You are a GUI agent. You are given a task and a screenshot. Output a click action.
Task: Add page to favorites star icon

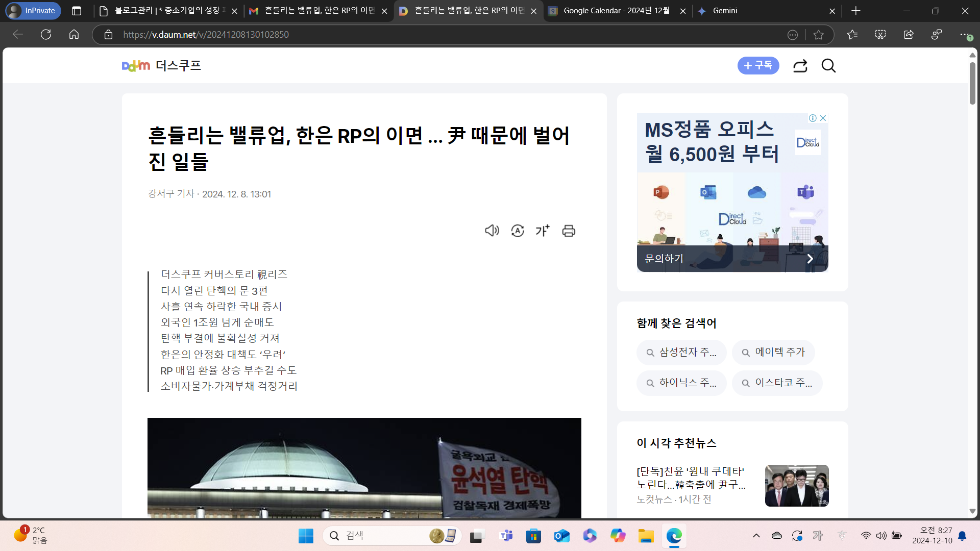click(819, 35)
